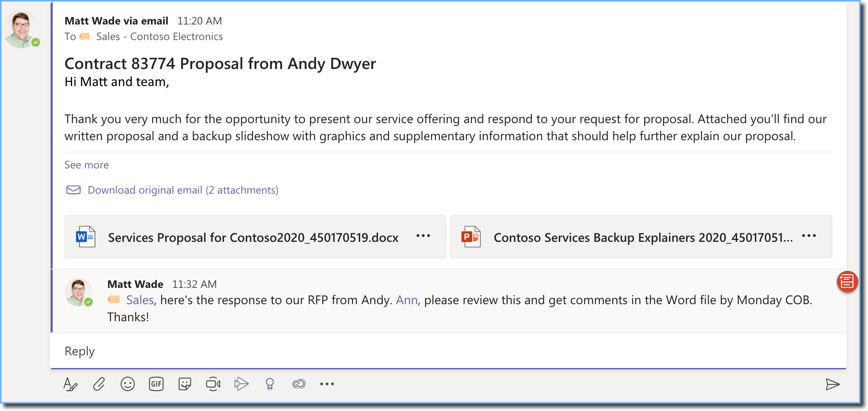Open the sticker picker
Image resolution: width=868 pixels, height=411 pixels.
coord(185,384)
